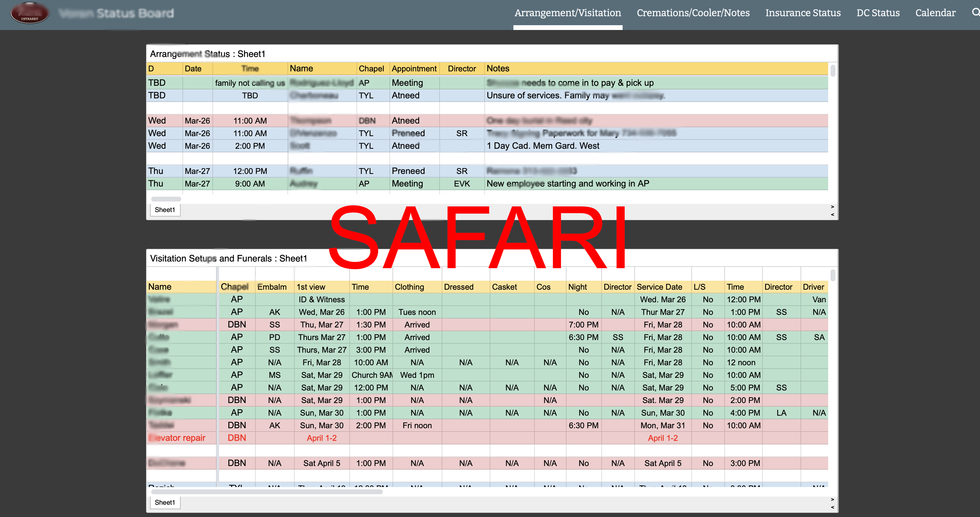Open the Calendar tab
This screenshot has height=517, width=980.
(x=935, y=13)
